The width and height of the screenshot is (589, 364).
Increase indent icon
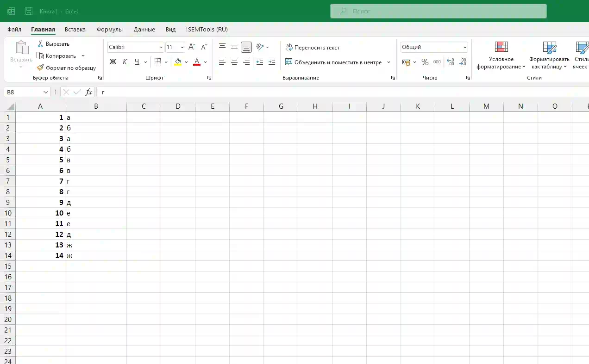tap(272, 62)
